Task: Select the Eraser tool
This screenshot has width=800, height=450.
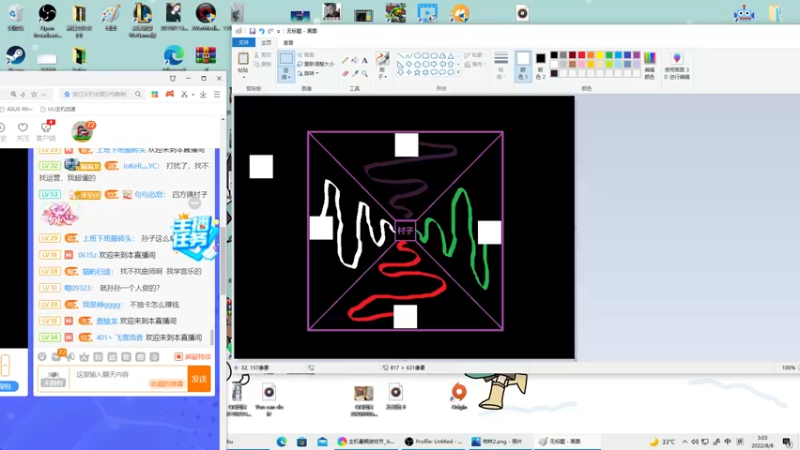Action: [x=345, y=73]
